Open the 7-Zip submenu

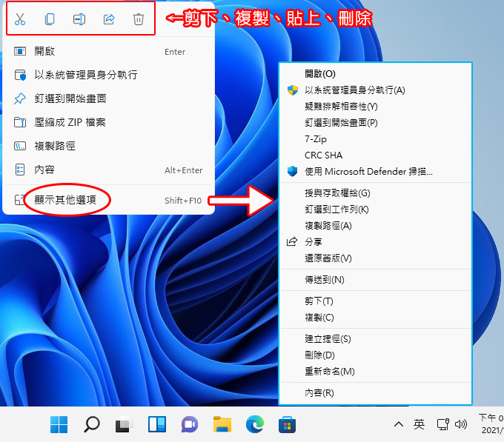[376, 139]
